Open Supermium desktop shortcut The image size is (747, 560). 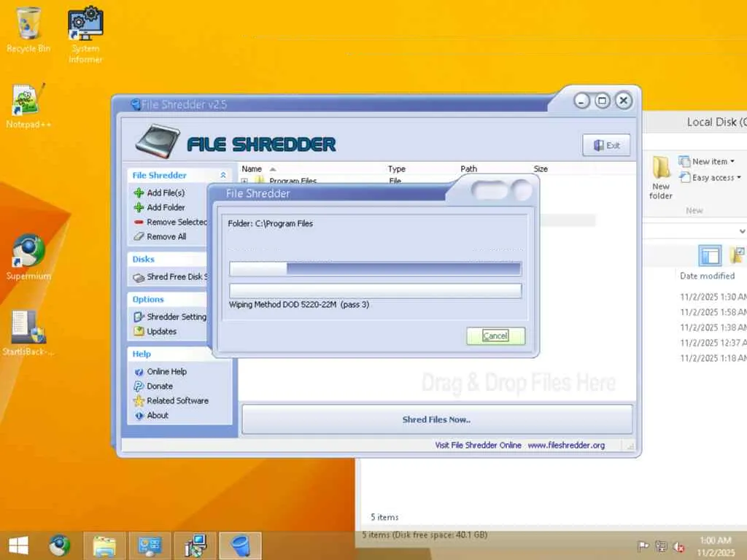click(28, 257)
